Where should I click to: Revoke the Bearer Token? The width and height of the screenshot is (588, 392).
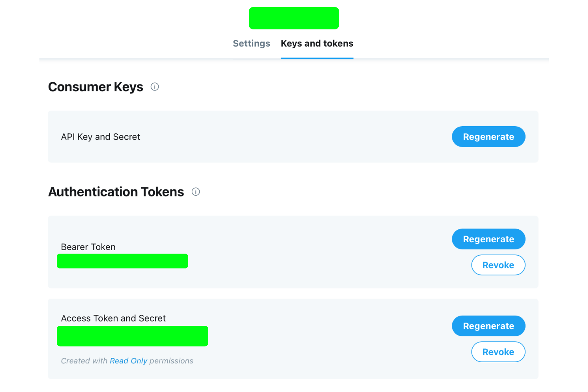point(498,265)
